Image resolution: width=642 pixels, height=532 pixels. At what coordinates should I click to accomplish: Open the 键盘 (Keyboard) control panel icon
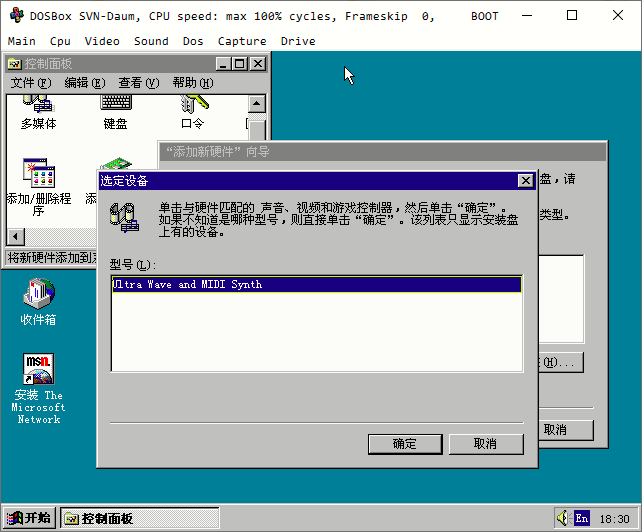point(115,111)
